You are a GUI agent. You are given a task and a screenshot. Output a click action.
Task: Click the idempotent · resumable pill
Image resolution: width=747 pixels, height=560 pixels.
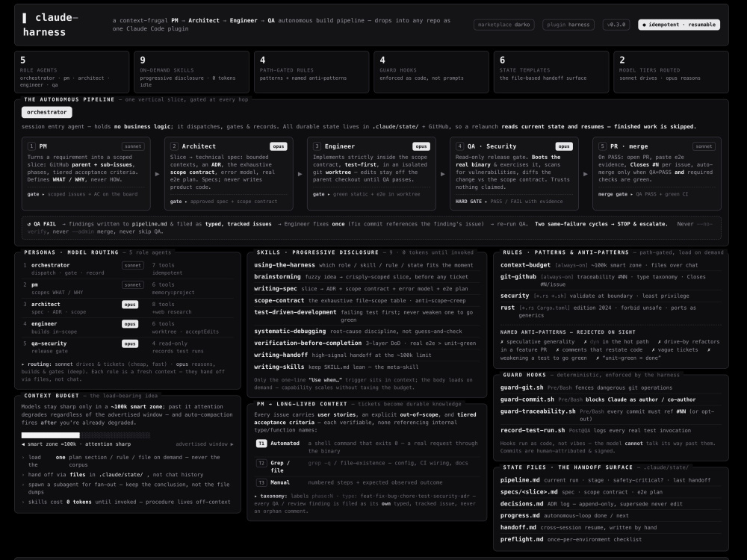coord(679,25)
